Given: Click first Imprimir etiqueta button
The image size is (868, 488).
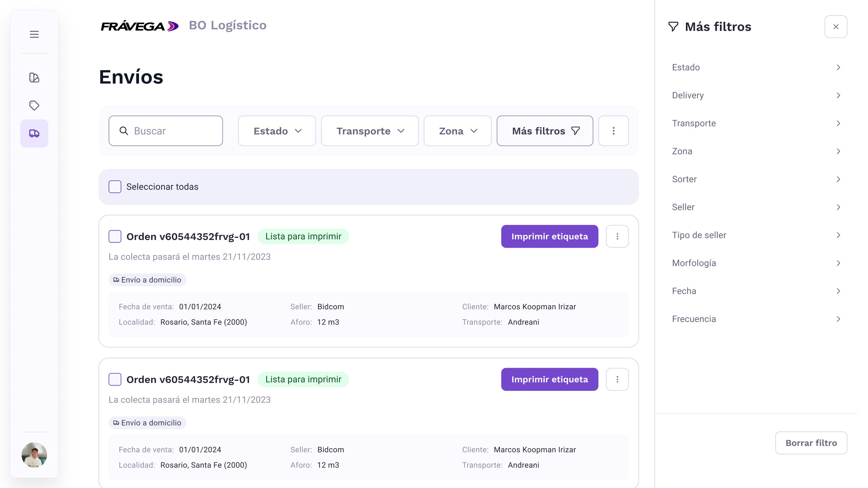Looking at the screenshot, I should pyautogui.click(x=549, y=236).
